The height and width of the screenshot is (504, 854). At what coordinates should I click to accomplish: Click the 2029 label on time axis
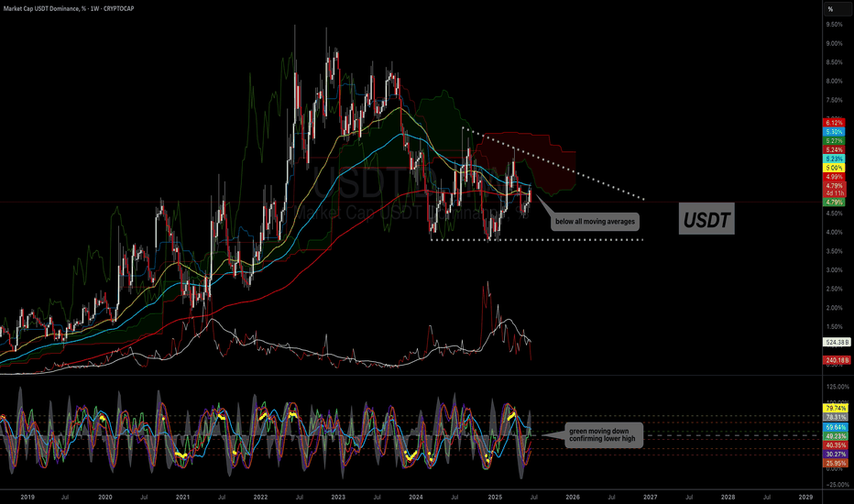tap(805, 497)
